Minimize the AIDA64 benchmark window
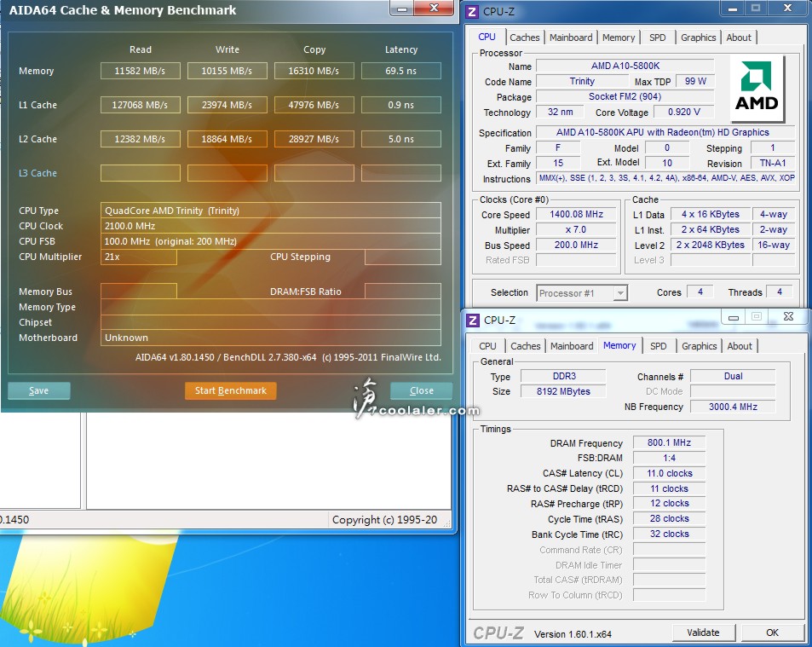This screenshot has height=647, width=812. point(403,9)
